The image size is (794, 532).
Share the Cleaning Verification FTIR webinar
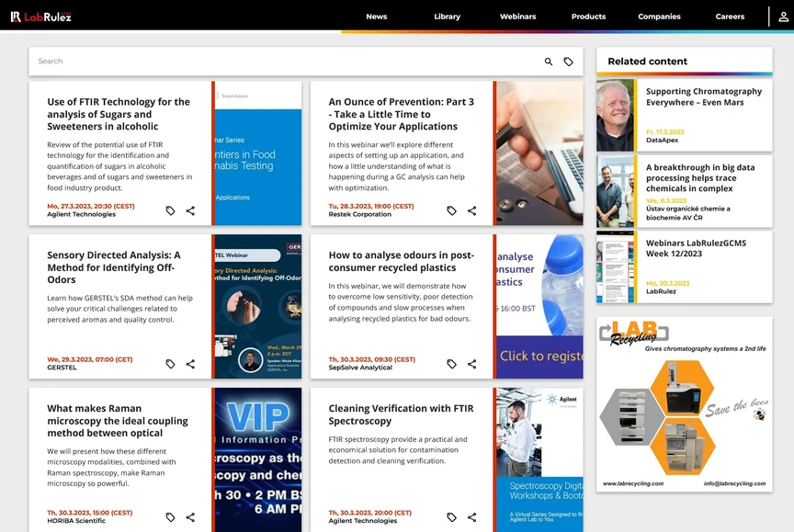click(x=472, y=517)
